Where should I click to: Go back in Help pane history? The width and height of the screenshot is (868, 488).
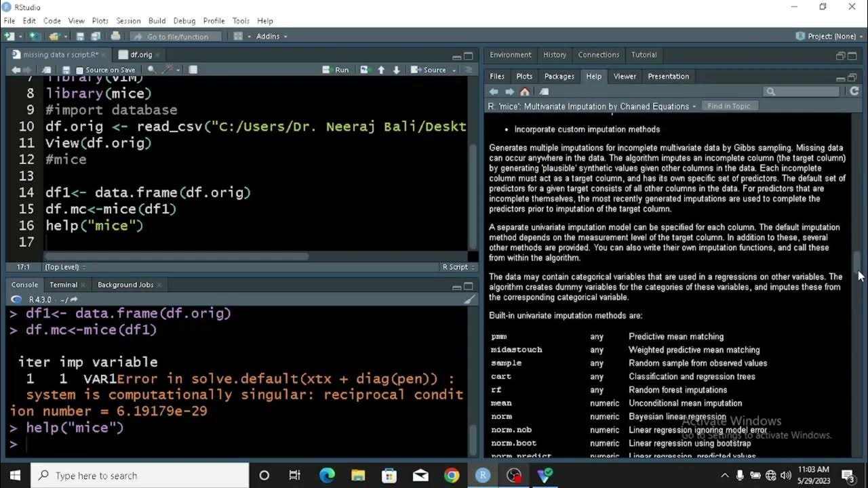pos(494,91)
